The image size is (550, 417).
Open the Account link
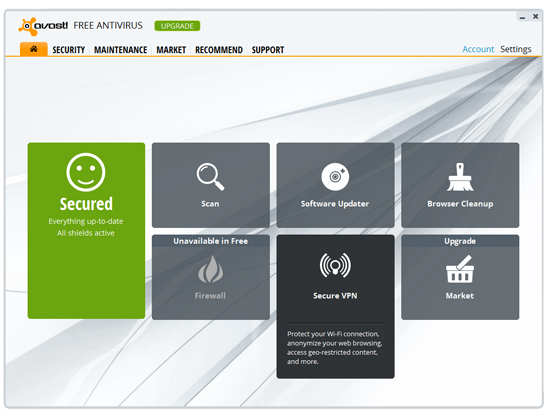pyautogui.click(x=478, y=49)
